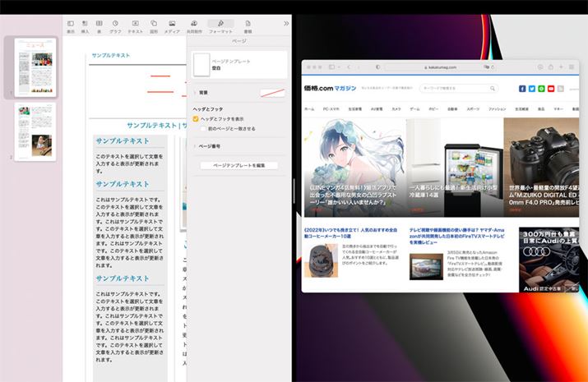The image size is (588, 382).
Task: Open the メディア (Media) toolbar icon
Action: tap(173, 25)
